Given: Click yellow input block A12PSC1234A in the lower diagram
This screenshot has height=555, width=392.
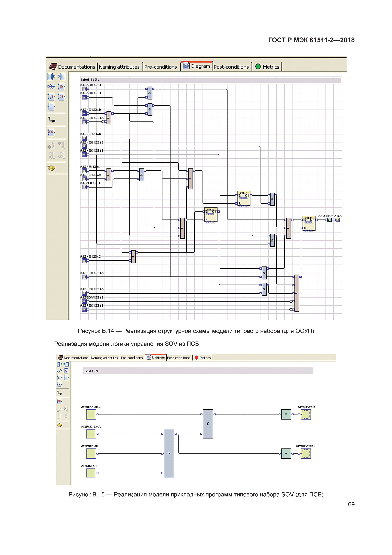Looking at the screenshot, I should 91,434.
